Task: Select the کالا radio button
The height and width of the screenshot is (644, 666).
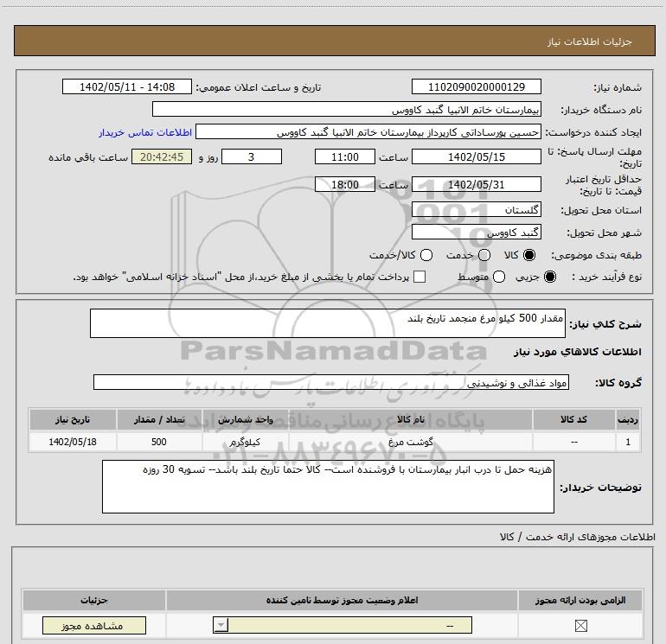Action: coord(529,255)
